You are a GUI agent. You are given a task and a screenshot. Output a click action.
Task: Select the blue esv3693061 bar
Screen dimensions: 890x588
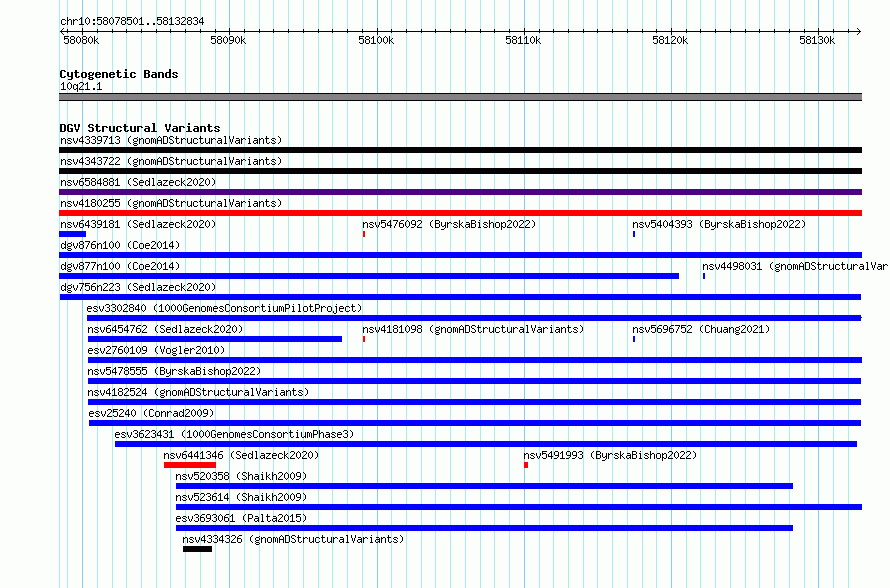coord(484,528)
